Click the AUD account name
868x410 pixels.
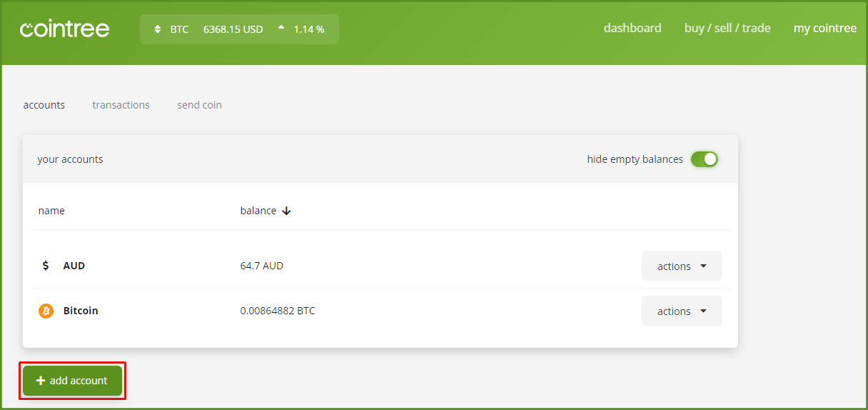pyautogui.click(x=74, y=266)
